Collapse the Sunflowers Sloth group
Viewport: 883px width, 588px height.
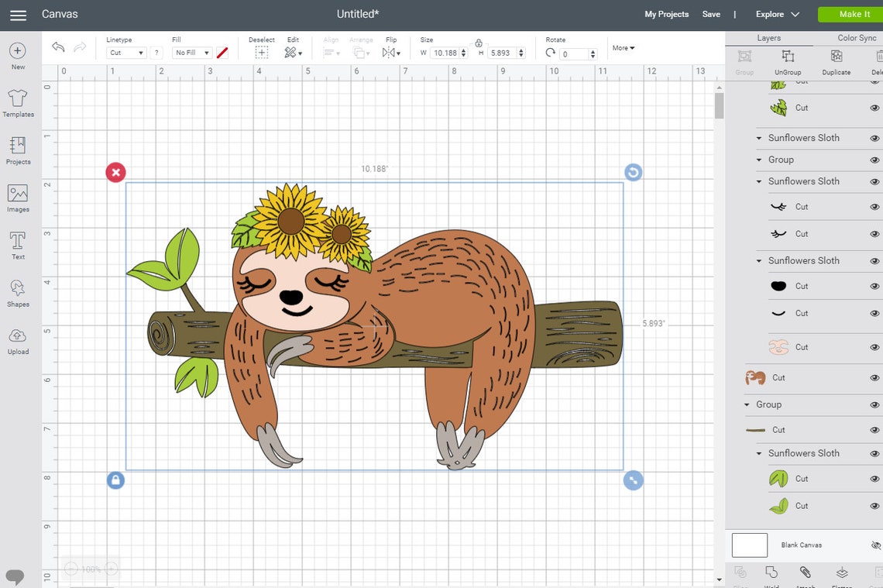[x=759, y=138]
